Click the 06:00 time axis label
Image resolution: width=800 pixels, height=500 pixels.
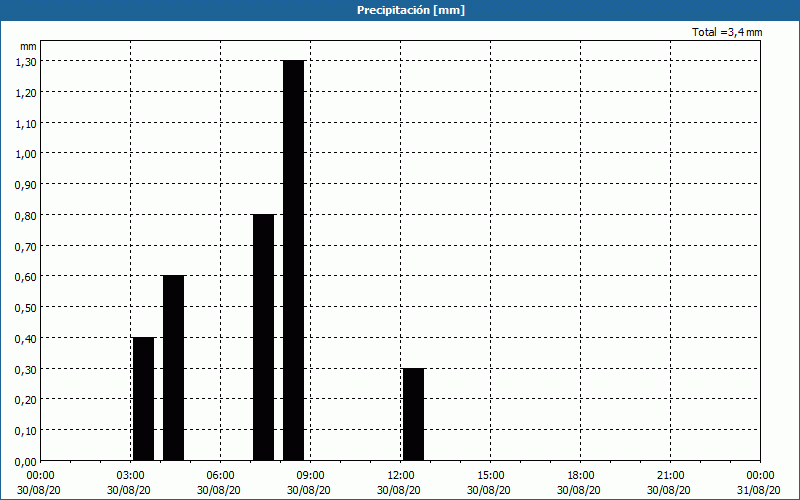tap(220, 476)
